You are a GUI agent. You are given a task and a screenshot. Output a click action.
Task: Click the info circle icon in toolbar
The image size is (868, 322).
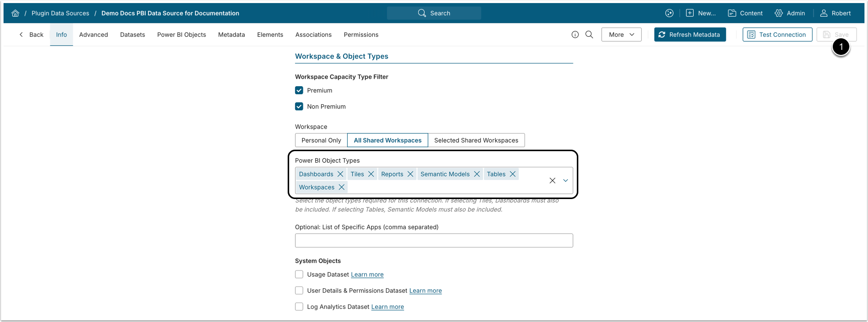[x=575, y=35]
